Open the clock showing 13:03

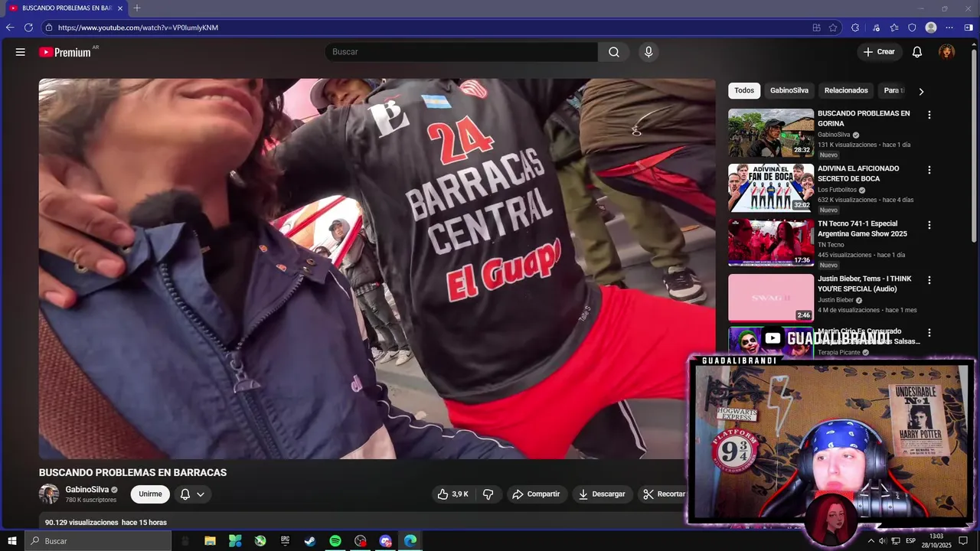(936, 541)
